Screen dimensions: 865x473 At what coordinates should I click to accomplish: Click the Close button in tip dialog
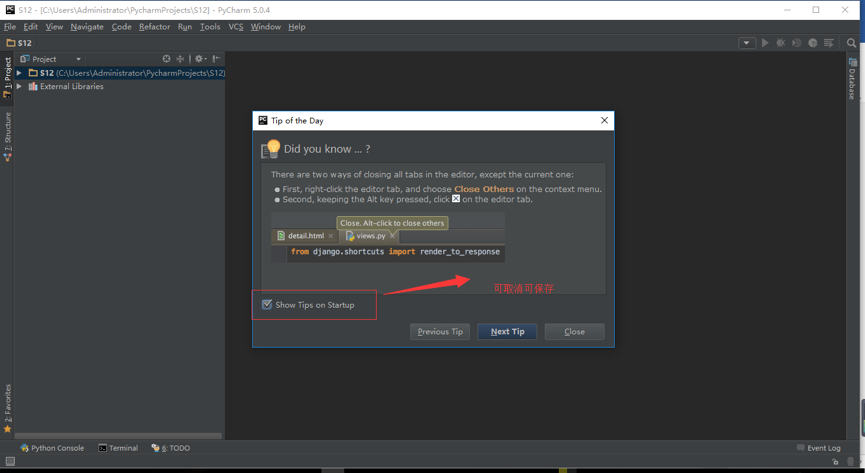coord(574,332)
